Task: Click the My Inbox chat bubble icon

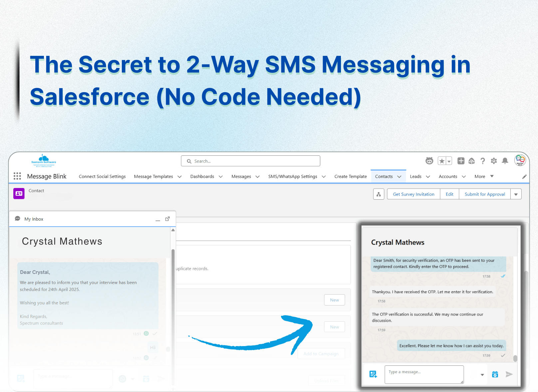Action: click(x=18, y=219)
